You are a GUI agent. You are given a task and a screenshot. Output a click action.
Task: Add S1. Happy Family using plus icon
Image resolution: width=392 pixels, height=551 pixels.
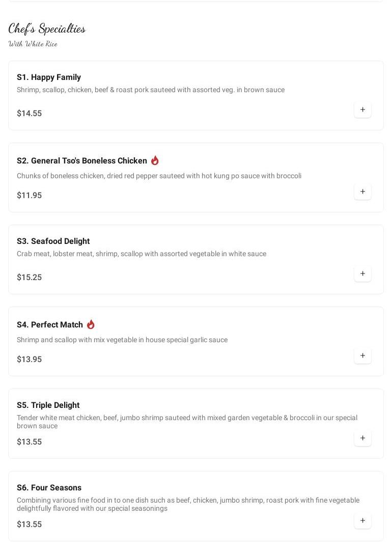[362, 110]
